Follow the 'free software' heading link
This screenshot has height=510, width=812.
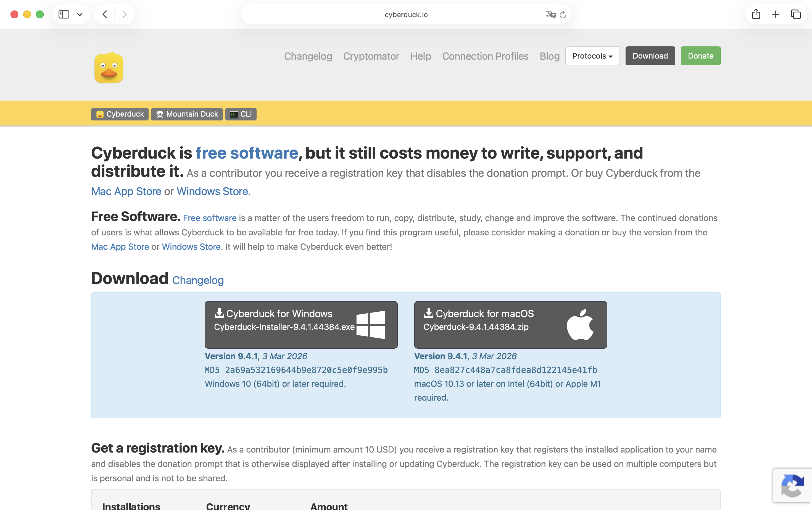[x=247, y=153]
